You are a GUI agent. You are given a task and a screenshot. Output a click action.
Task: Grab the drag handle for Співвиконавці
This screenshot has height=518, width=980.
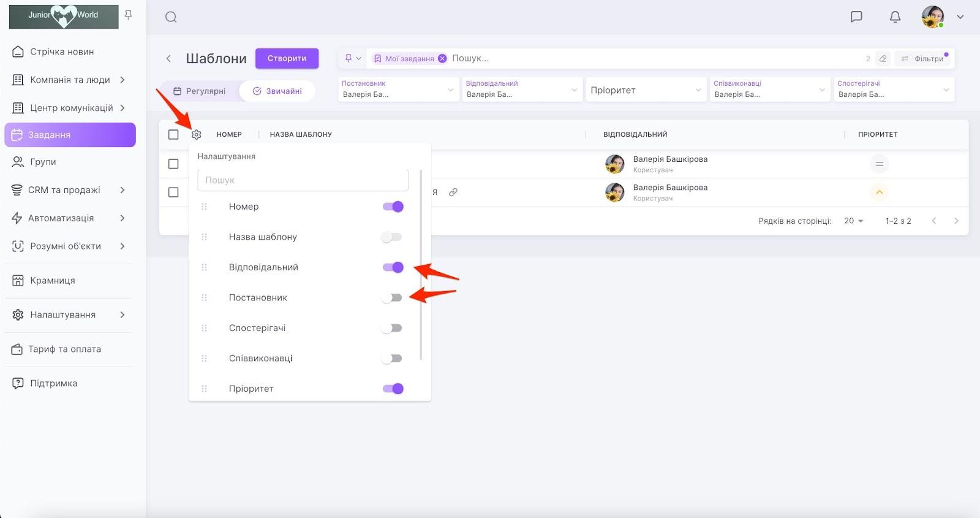pyautogui.click(x=205, y=358)
